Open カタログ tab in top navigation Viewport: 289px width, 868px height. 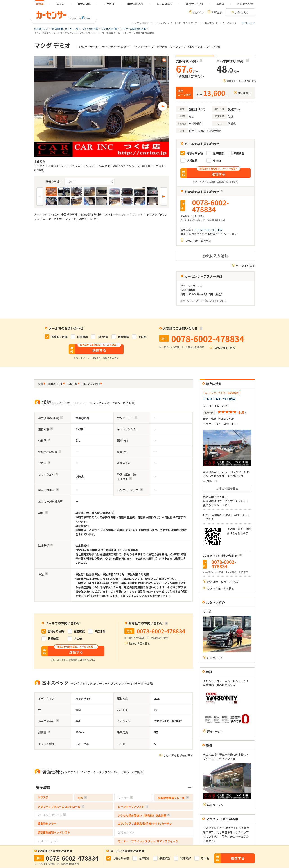109,4
